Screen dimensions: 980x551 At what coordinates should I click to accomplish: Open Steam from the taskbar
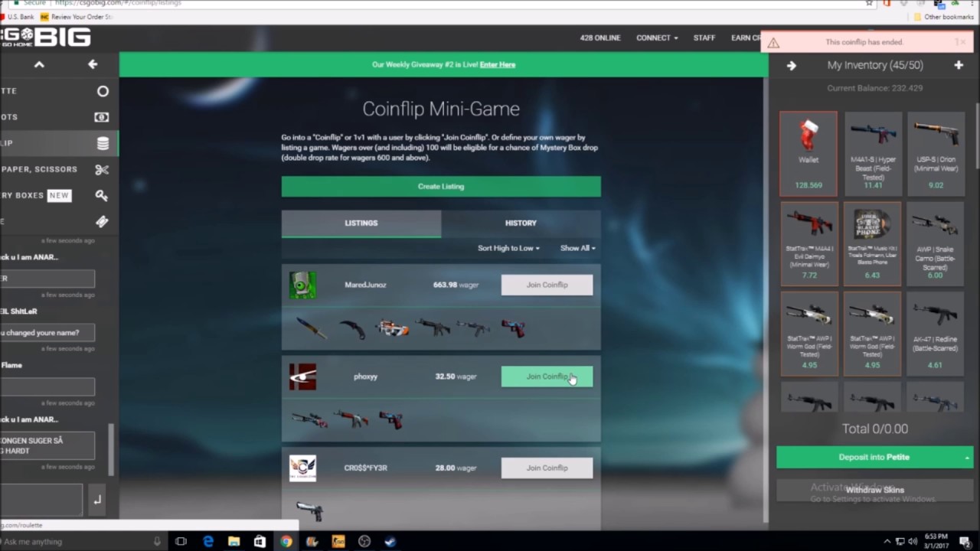390,541
